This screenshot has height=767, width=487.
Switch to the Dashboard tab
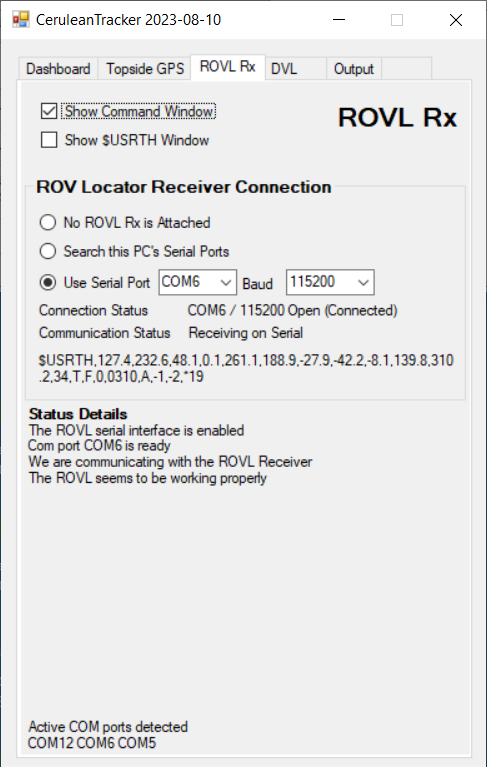click(58, 68)
